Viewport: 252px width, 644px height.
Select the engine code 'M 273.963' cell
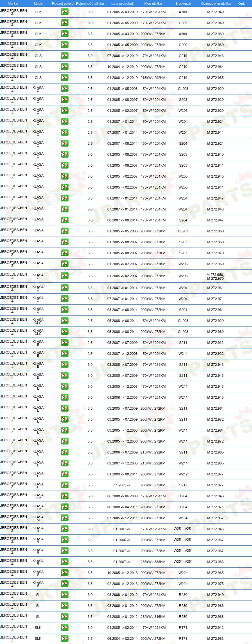click(215, 562)
